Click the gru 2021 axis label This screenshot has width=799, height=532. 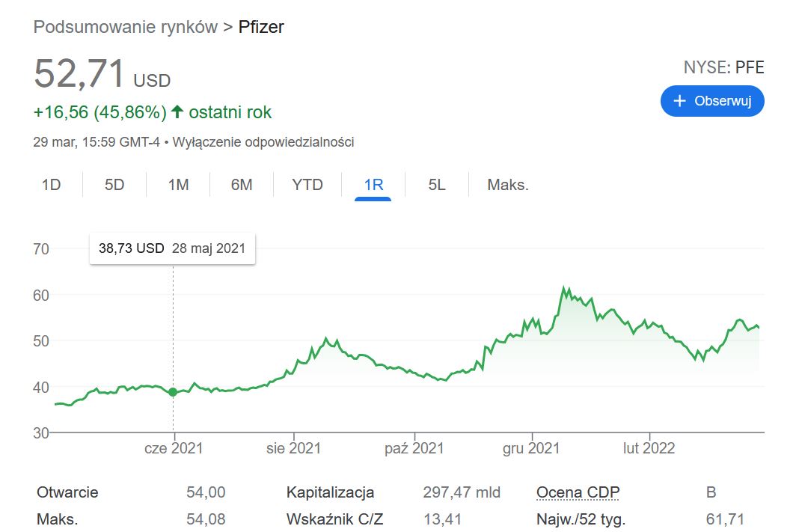pyautogui.click(x=531, y=448)
